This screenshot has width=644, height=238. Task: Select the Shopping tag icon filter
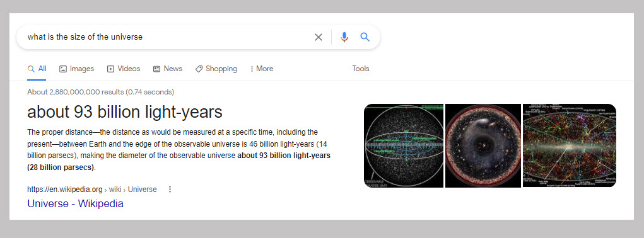(199, 69)
